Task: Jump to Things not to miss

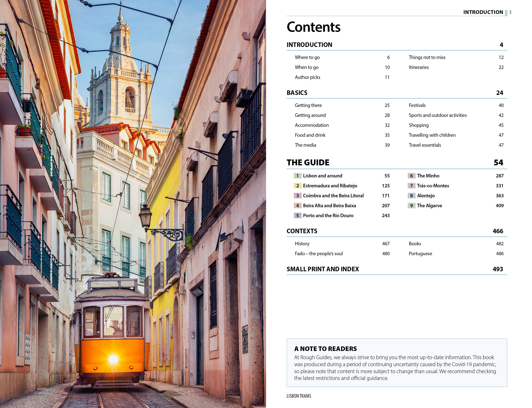Action: pyautogui.click(x=427, y=57)
